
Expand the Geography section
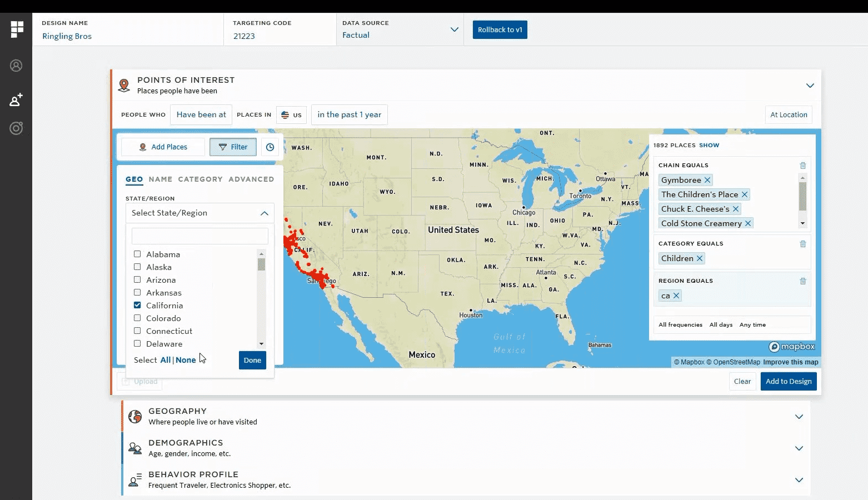pos(799,417)
